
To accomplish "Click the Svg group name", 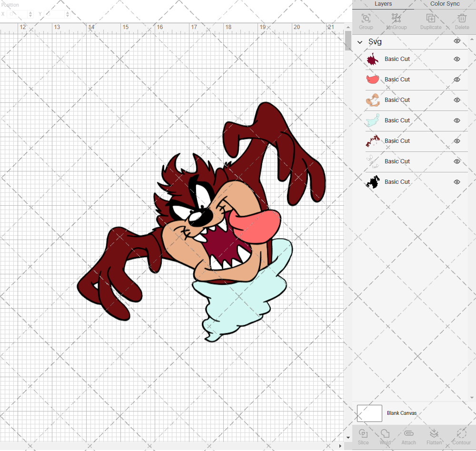I will [375, 42].
